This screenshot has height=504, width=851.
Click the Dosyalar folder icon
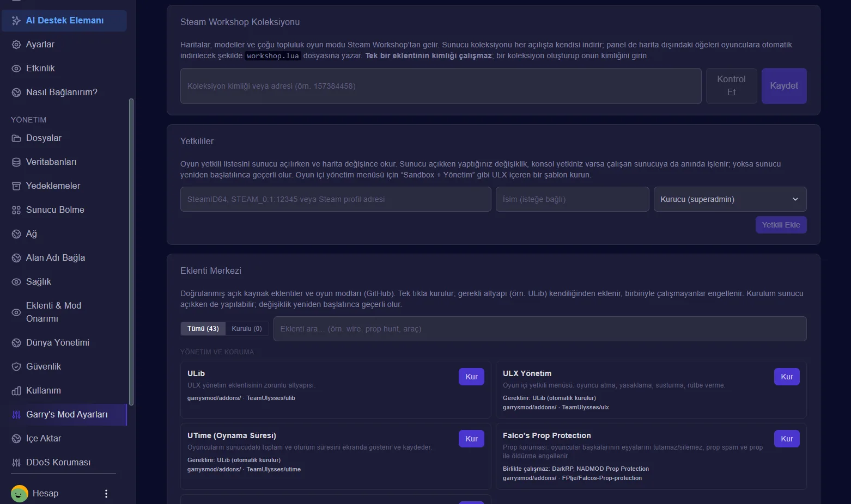(16, 138)
